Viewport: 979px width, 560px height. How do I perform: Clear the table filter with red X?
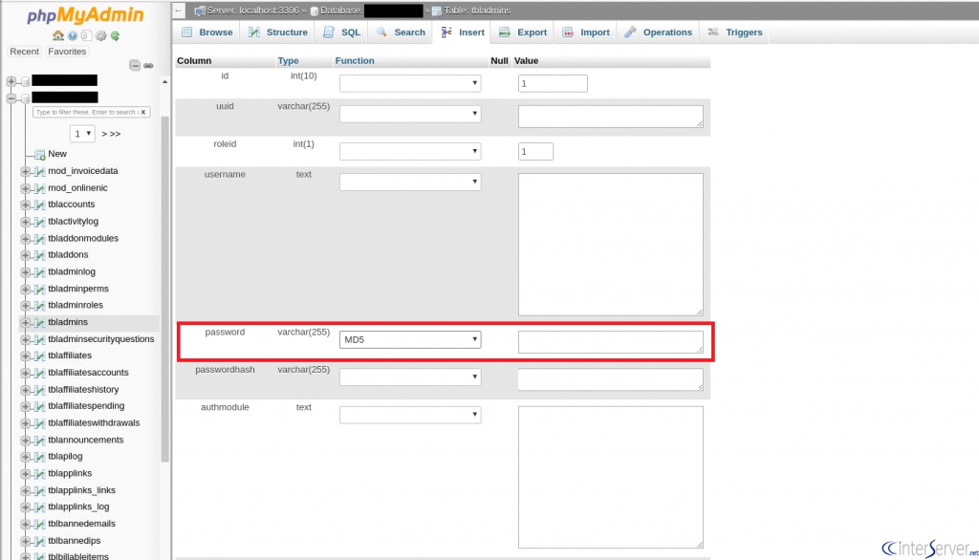click(143, 113)
